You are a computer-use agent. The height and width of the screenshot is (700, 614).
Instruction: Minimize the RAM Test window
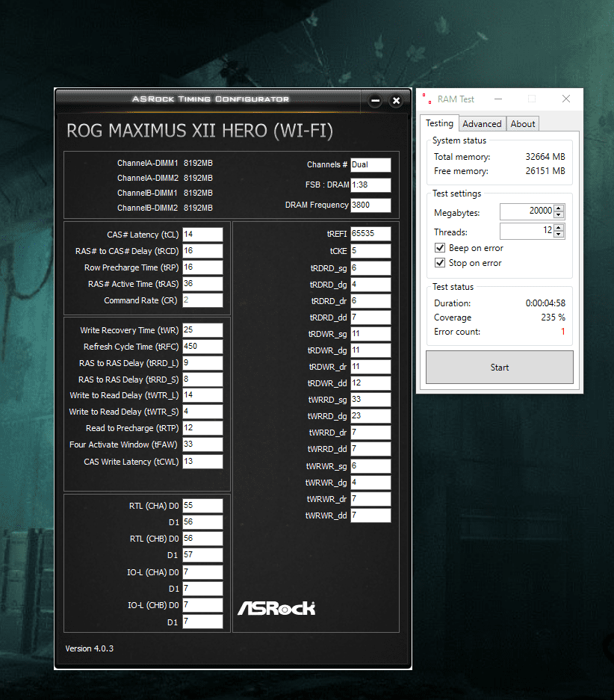point(498,99)
